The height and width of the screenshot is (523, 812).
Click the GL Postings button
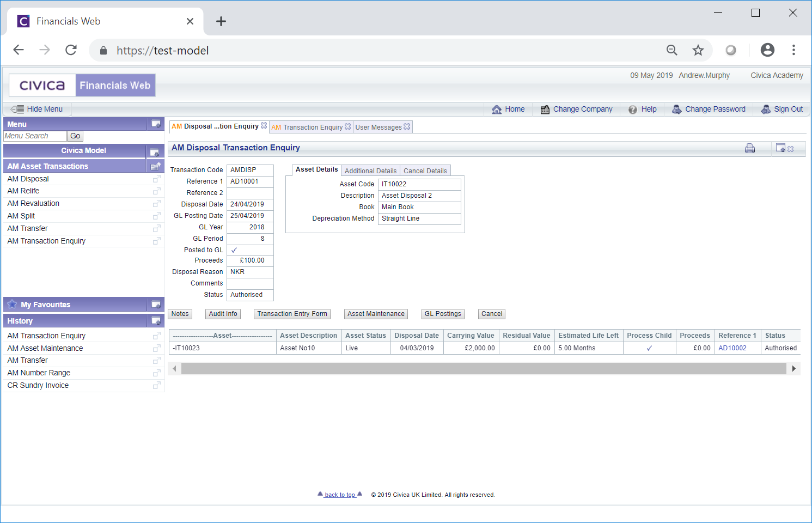pyautogui.click(x=443, y=314)
